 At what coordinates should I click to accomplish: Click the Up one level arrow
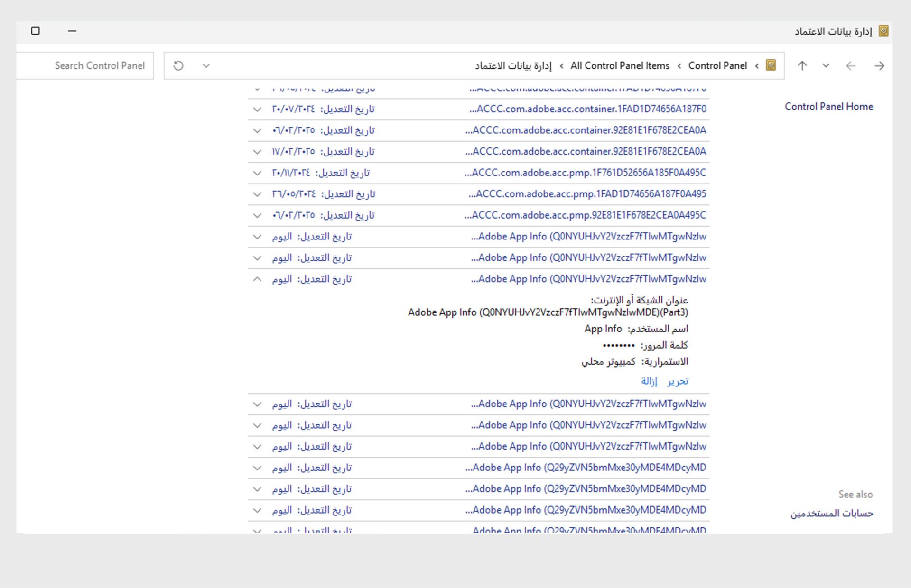(802, 66)
